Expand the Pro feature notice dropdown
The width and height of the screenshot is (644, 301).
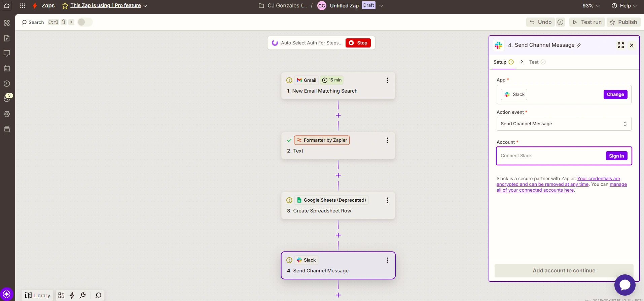145,6
